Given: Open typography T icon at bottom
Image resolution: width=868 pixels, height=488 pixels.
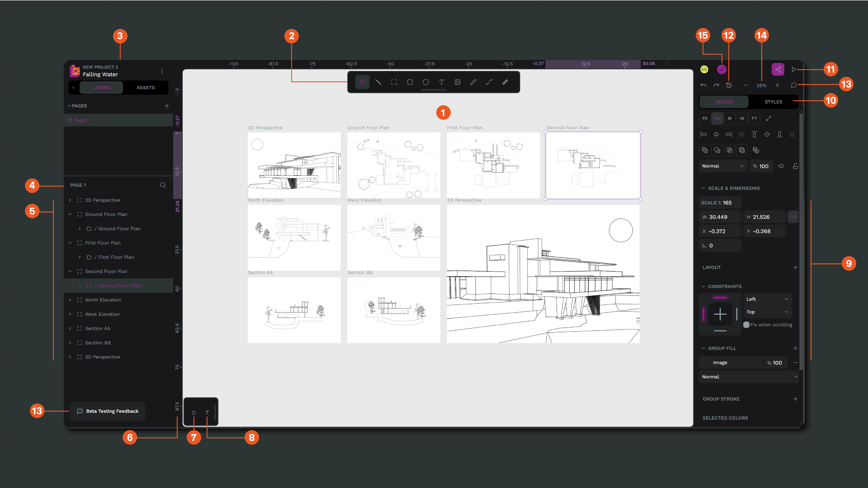Looking at the screenshot, I should [x=207, y=413].
